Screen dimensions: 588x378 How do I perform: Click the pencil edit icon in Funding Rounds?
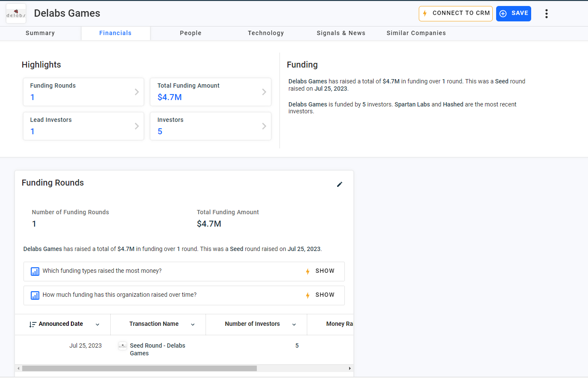click(x=340, y=184)
